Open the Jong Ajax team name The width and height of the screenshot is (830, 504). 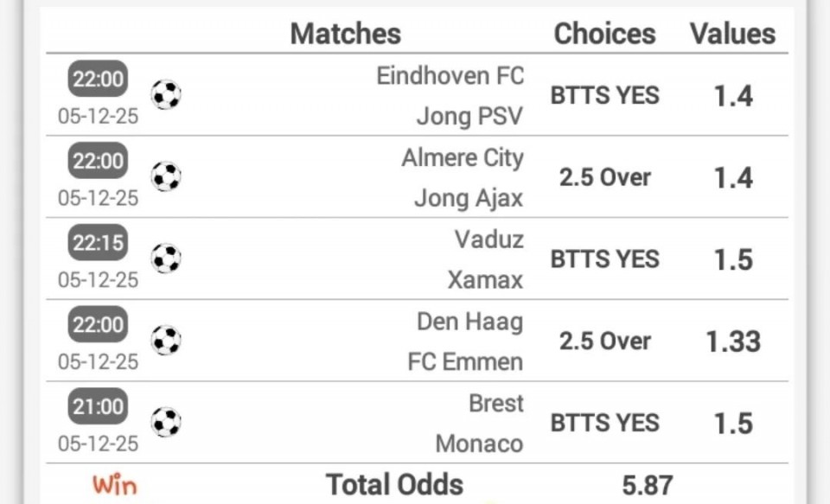tap(468, 199)
